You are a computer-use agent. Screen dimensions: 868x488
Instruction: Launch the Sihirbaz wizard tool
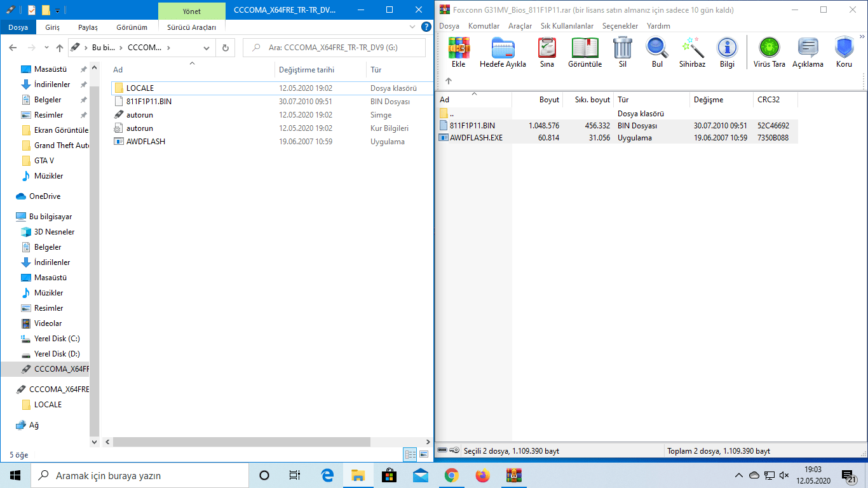pyautogui.click(x=692, y=52)
